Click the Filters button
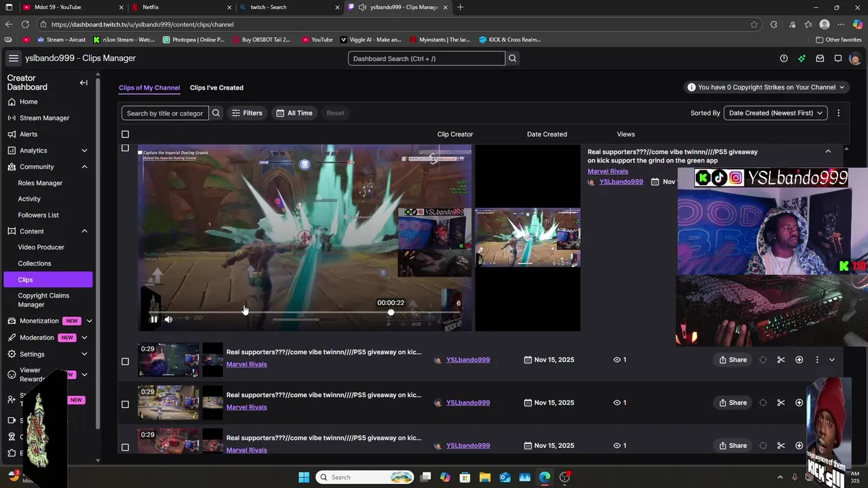 (247, 113)
